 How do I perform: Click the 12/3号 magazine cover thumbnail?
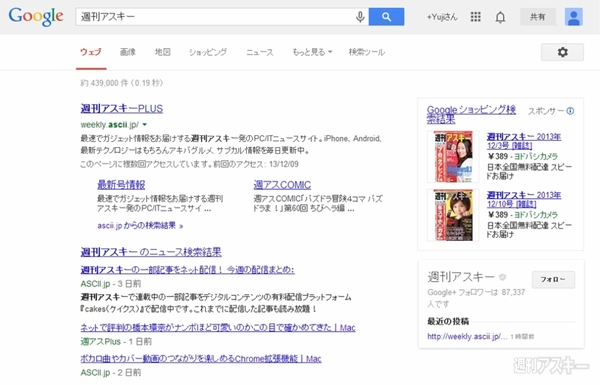[x=453, y=156]
